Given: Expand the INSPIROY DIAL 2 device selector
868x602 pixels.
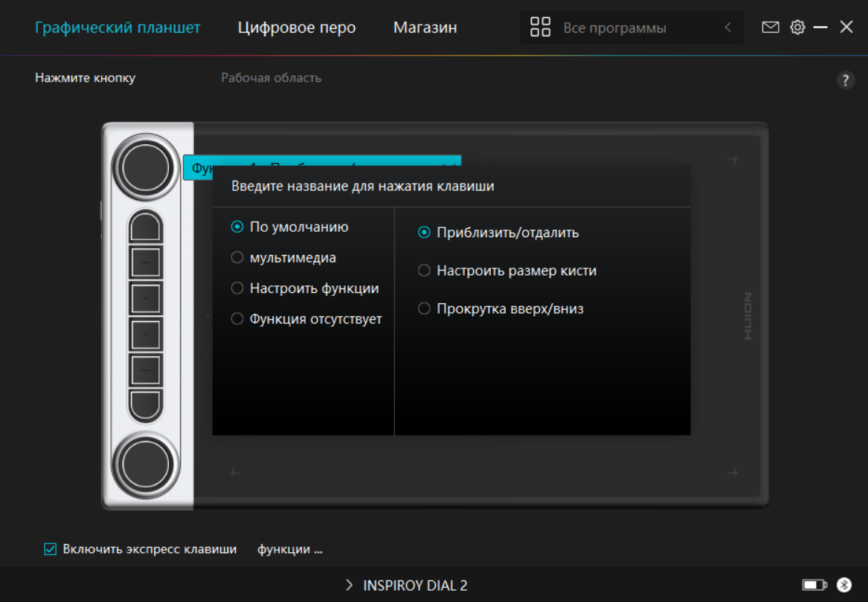Looking at the screenshot, I should pyautogui.click(x=350, y=586).
